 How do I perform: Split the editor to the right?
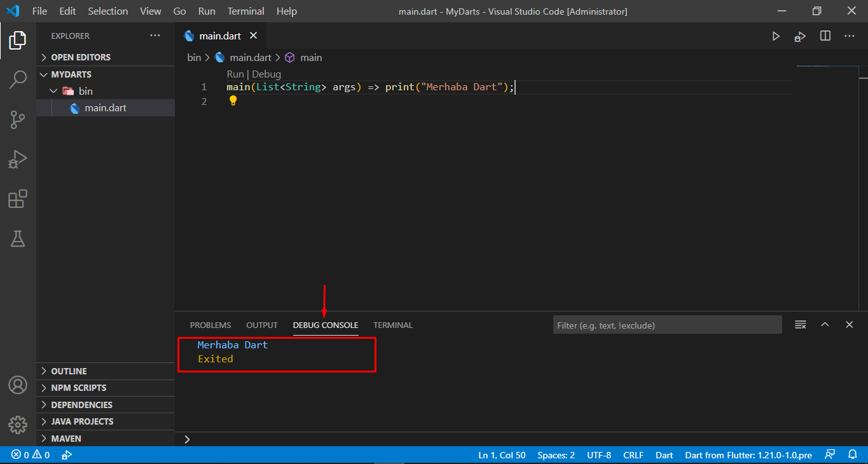825,36
